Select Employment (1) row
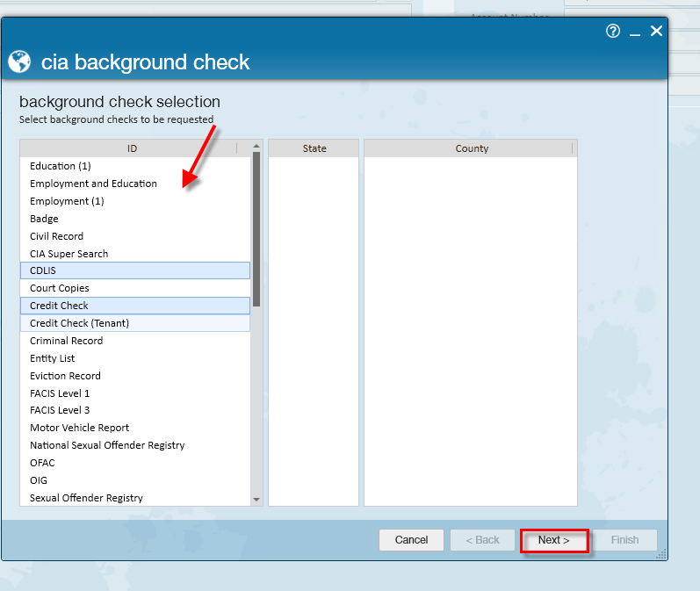Viewport: 700px width, 591px height. coord(135,201)
